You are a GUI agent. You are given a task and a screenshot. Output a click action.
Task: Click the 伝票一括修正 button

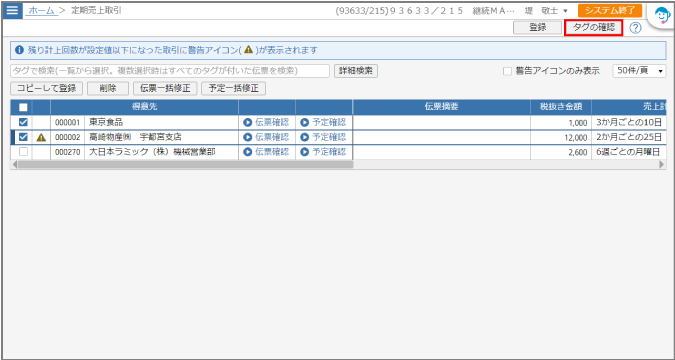[165, 89]
